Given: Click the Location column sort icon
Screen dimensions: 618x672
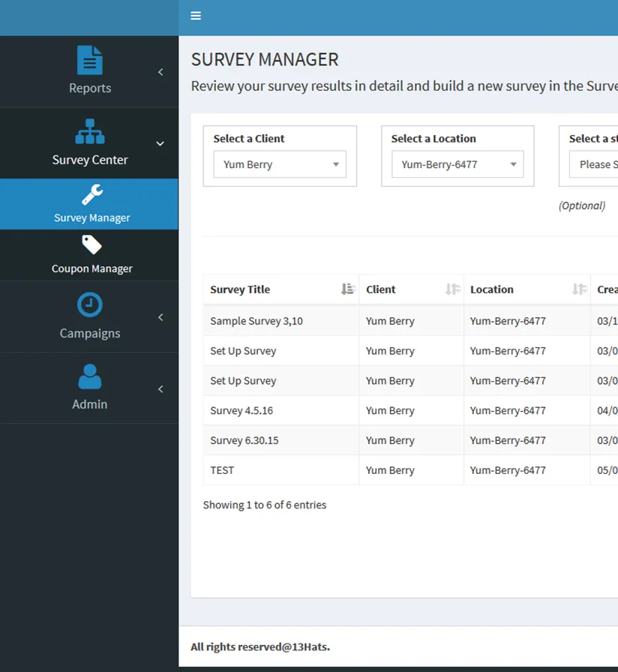Looking at the screenshot, I should pyautogui.click(x=578, y=289).
